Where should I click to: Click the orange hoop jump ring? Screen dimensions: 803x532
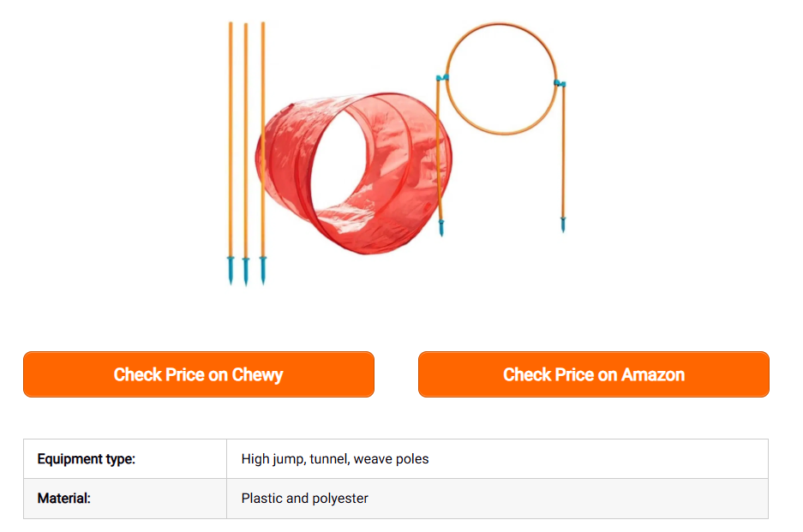pos(502,25)
